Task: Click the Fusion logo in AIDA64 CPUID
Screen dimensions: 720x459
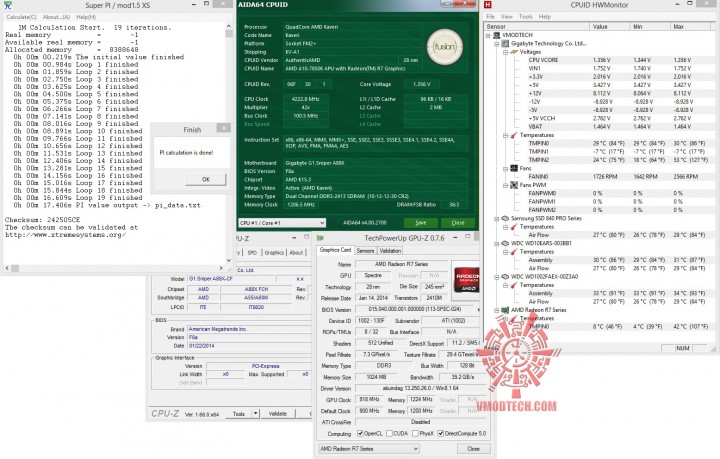Action: [444, 47]
